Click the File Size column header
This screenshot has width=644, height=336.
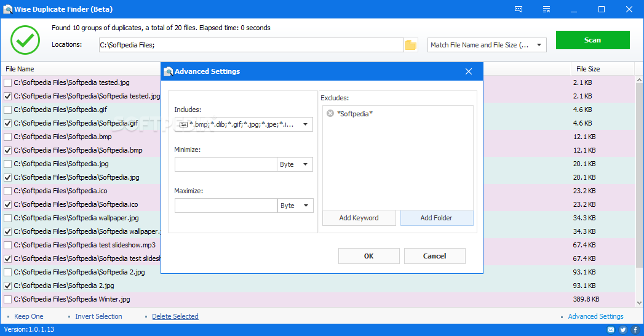tap(588, 69)
